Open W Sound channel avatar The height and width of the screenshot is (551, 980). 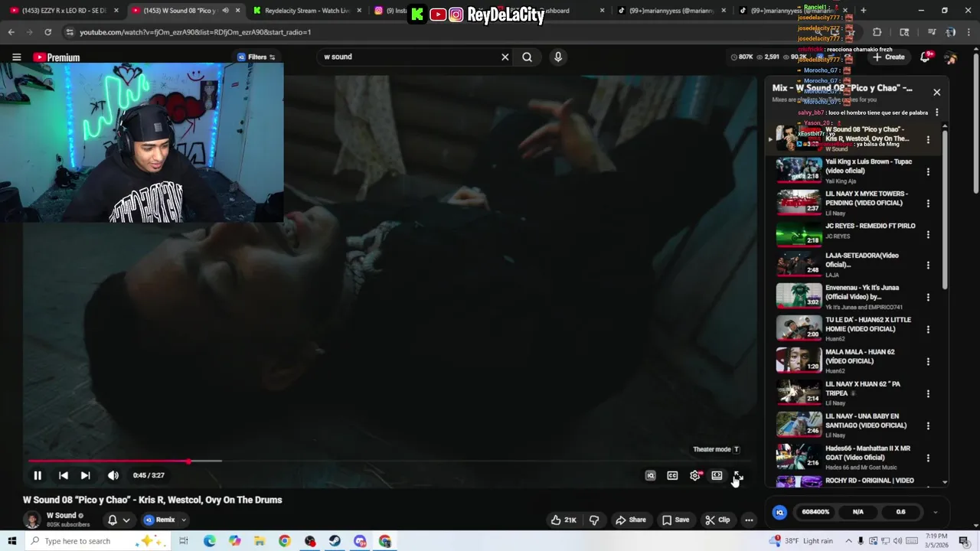pyautogui.click(x=32, y=520)
